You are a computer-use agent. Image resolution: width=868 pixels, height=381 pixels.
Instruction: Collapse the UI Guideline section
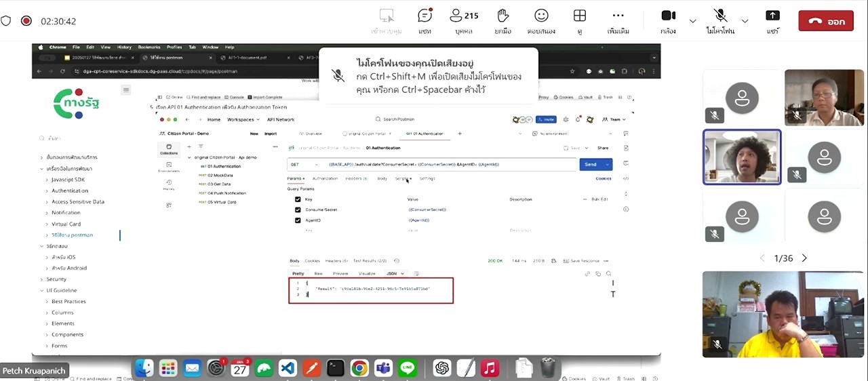coord(41,290)
